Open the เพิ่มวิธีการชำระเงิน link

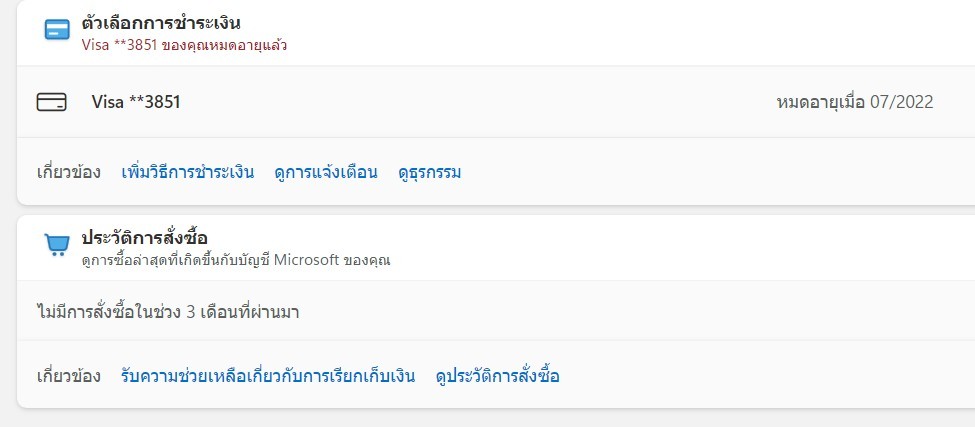pyautogui.click(x=187, y=172)
